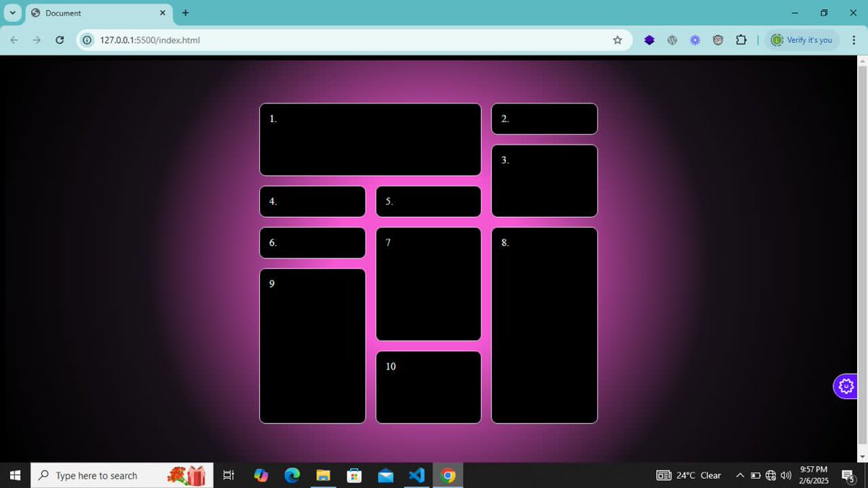Image resolution: width=868 pixels, height=488 pixels.
Task: Open the Extensions puzzle piece menu
Action: click(x=741, y=40)
